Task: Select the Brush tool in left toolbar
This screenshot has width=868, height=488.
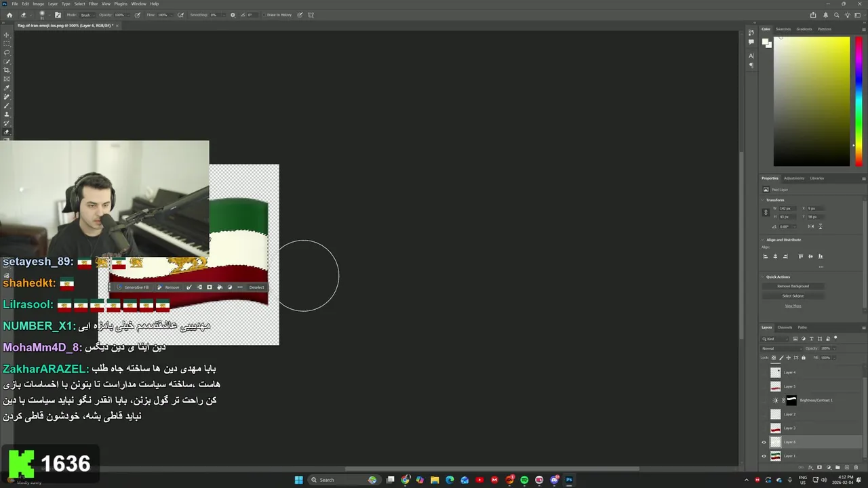Action: 7,106
